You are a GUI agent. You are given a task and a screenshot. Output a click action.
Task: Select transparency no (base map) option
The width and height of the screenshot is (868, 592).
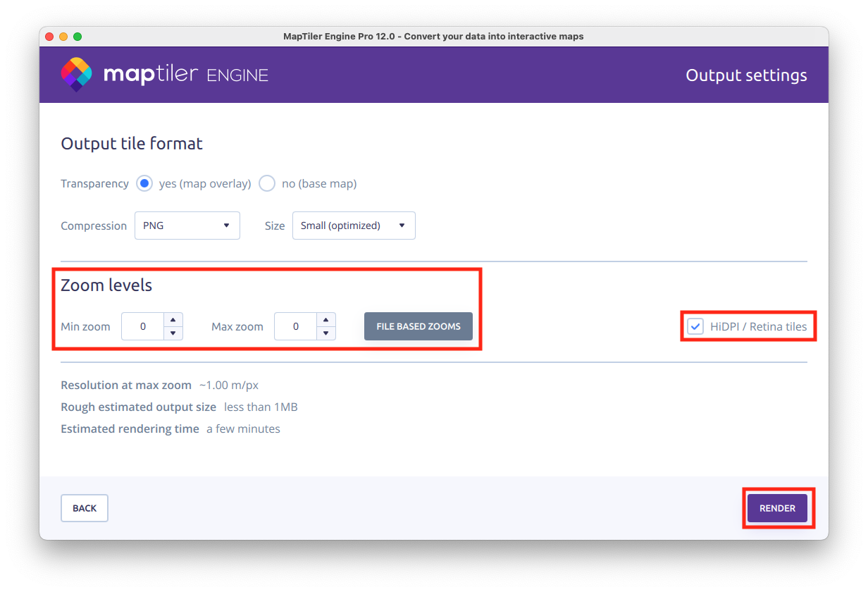coord(267,183)
